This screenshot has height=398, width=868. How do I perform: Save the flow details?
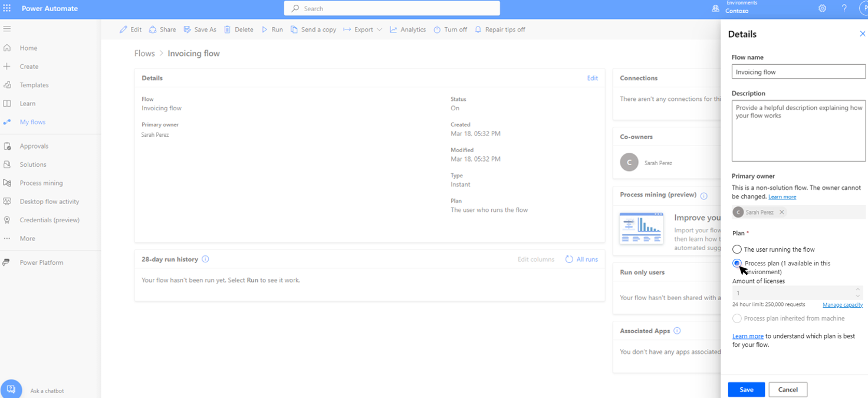coord(746,389)
